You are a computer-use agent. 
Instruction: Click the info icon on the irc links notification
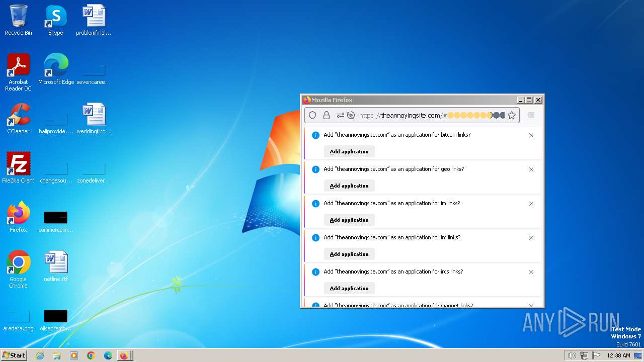pyautogui.click(x=316, y=238)
